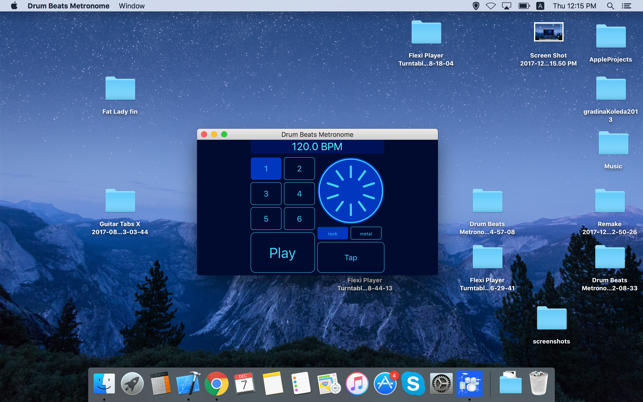Select Flexi Player Turntabl...8-18-04 folder

coord(426,32)
